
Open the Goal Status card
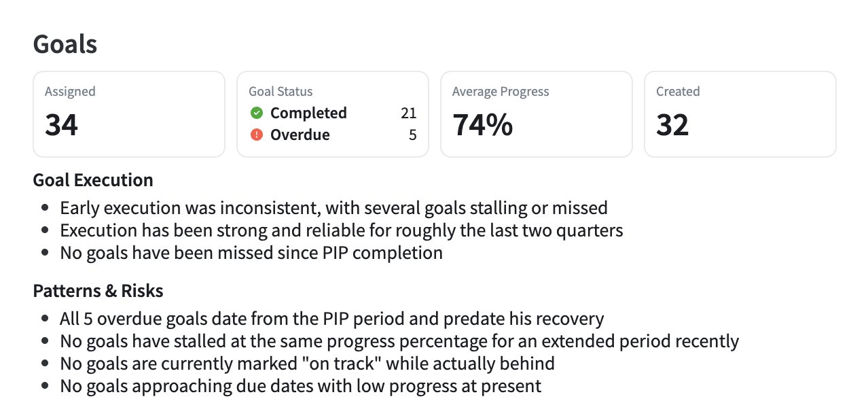tap(333, 114)
